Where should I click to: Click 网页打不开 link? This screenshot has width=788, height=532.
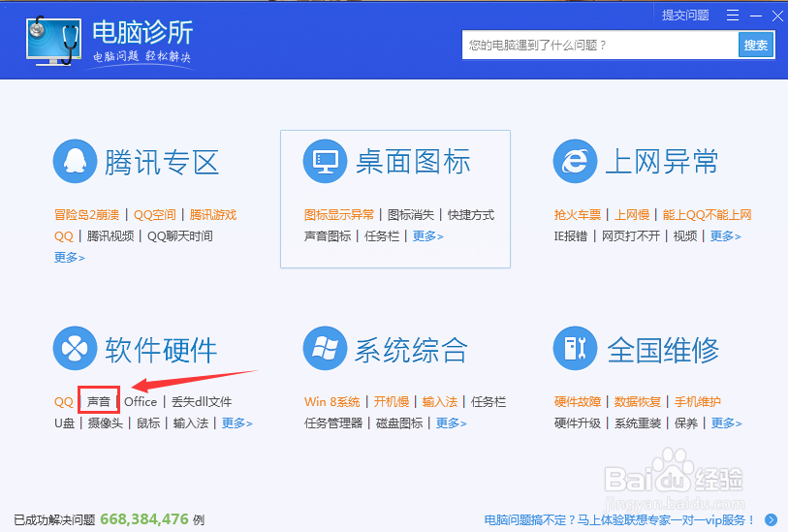[x=631, y=236]
